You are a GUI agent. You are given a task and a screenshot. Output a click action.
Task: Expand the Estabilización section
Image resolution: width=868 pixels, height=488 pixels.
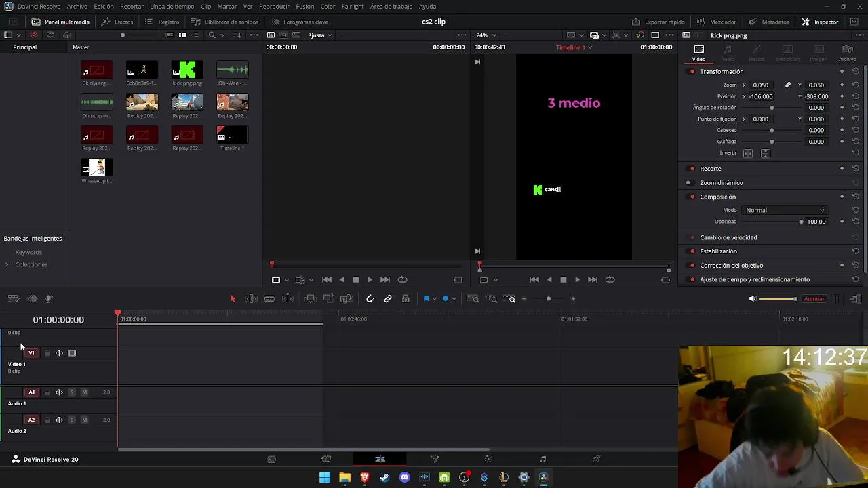(718, 251)
